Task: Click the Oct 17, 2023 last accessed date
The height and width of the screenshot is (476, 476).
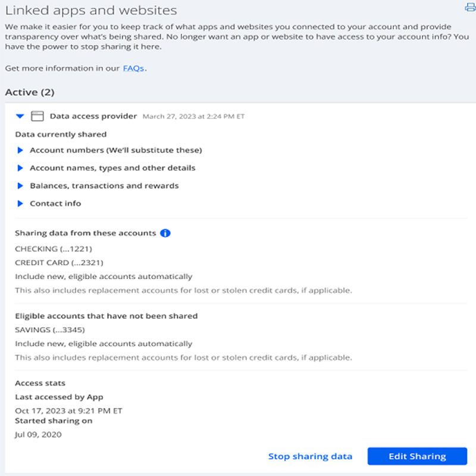Action: (68, 411)
